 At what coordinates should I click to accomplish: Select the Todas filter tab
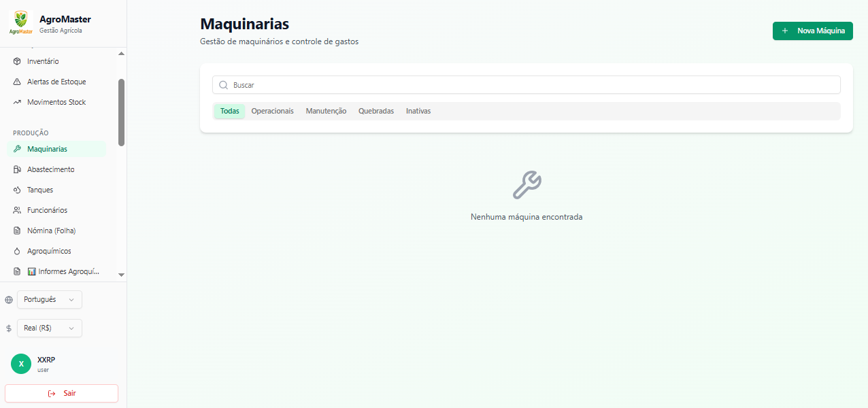(229, 111)
